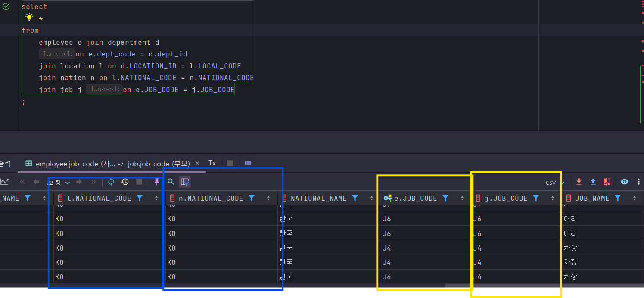
Task: Sort by l.NATIONAL_CODE using the sort arrows
Action: point(156,198)
